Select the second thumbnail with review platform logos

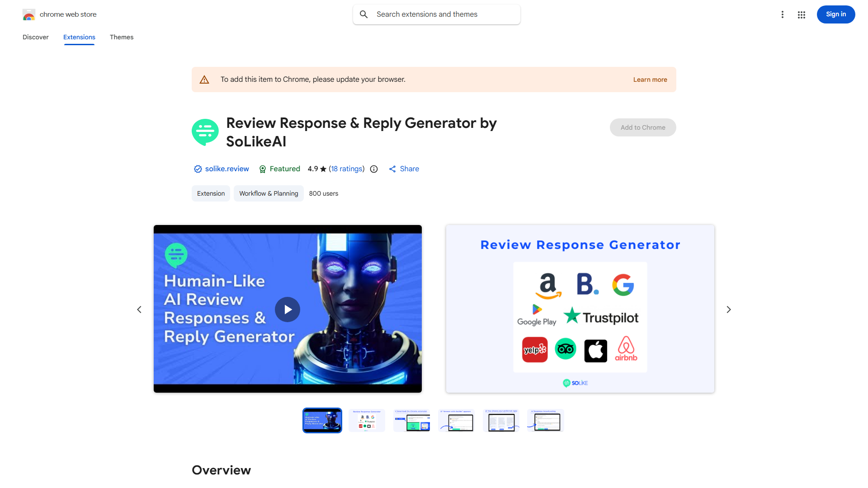(x=367, y=421)
